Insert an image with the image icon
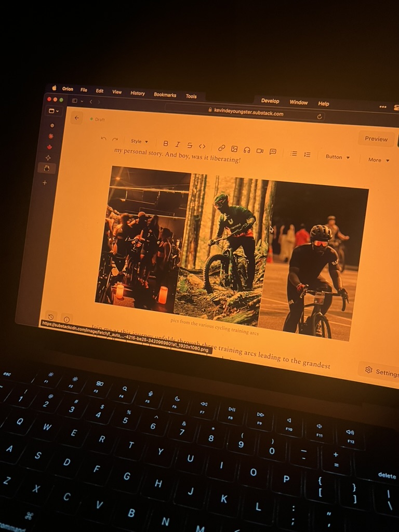Viewport: 399px width, 532px height. click(x=234, y=149)
